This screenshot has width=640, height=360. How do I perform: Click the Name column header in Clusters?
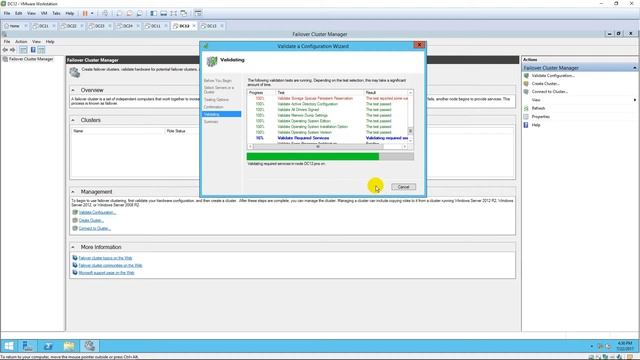(118, 131)
